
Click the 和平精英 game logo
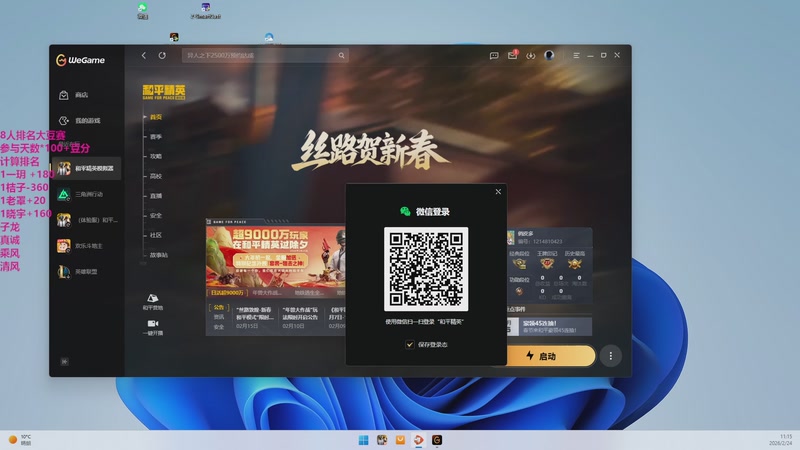pos(164,92)
